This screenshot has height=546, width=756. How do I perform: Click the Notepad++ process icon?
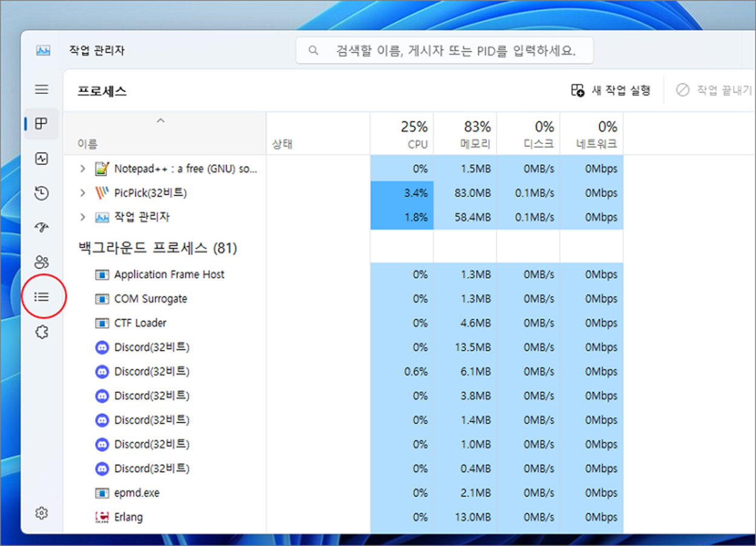(102, 169)
